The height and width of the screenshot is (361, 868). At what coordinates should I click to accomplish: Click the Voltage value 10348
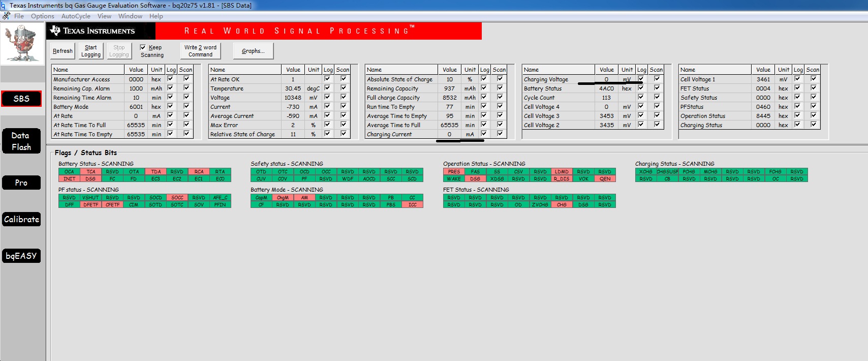coord(293,98)
